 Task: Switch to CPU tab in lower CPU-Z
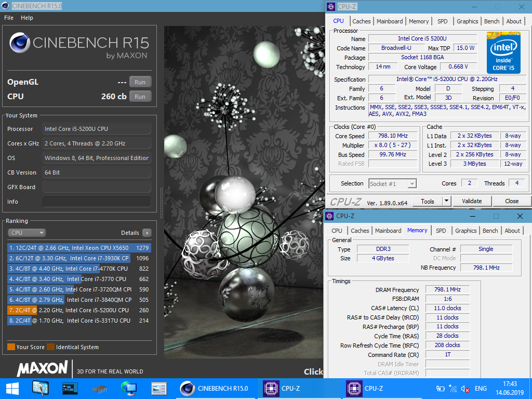337,231
